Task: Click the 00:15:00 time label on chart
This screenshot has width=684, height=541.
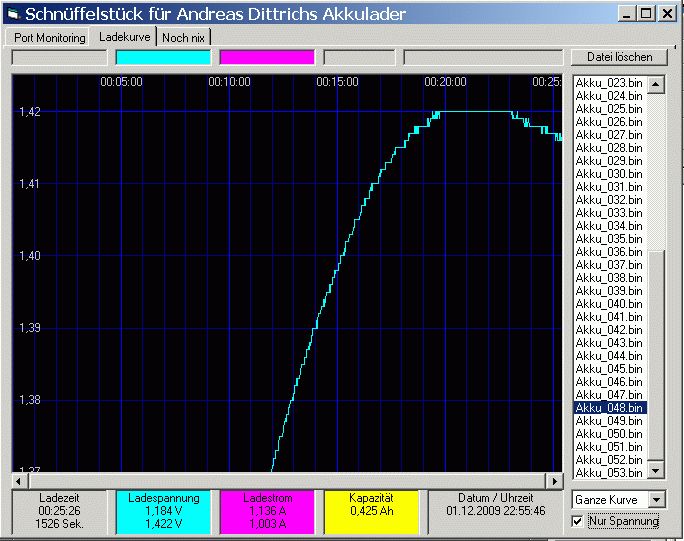Action: click(x=337, y=82)
